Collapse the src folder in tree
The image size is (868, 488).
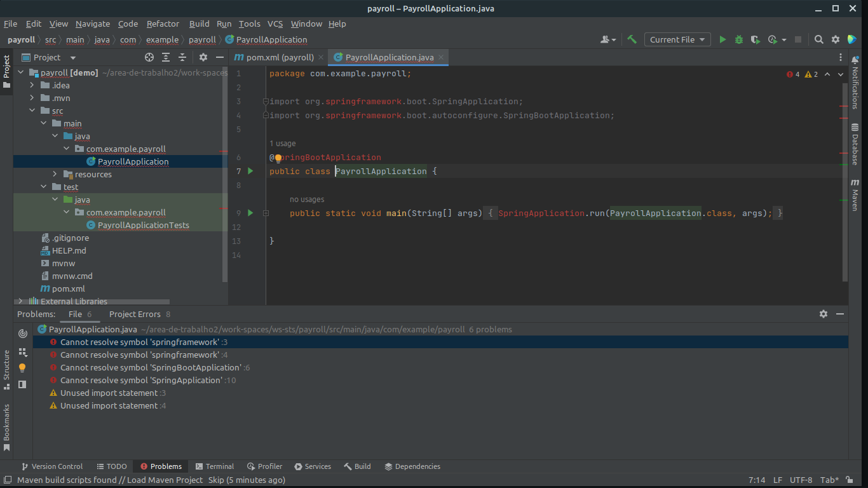(x=32, y=111)
